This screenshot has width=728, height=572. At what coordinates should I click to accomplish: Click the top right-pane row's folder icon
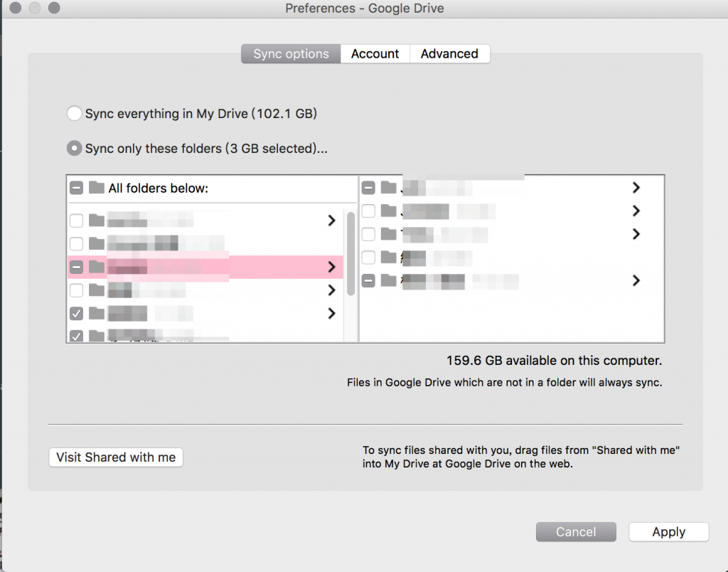point(389,187)
